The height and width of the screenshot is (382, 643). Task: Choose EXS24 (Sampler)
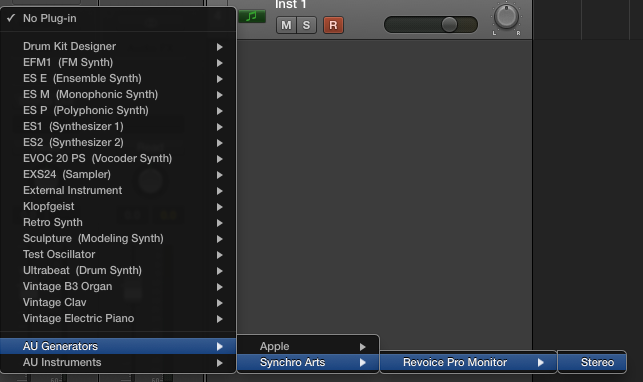(x=118, y=174)
